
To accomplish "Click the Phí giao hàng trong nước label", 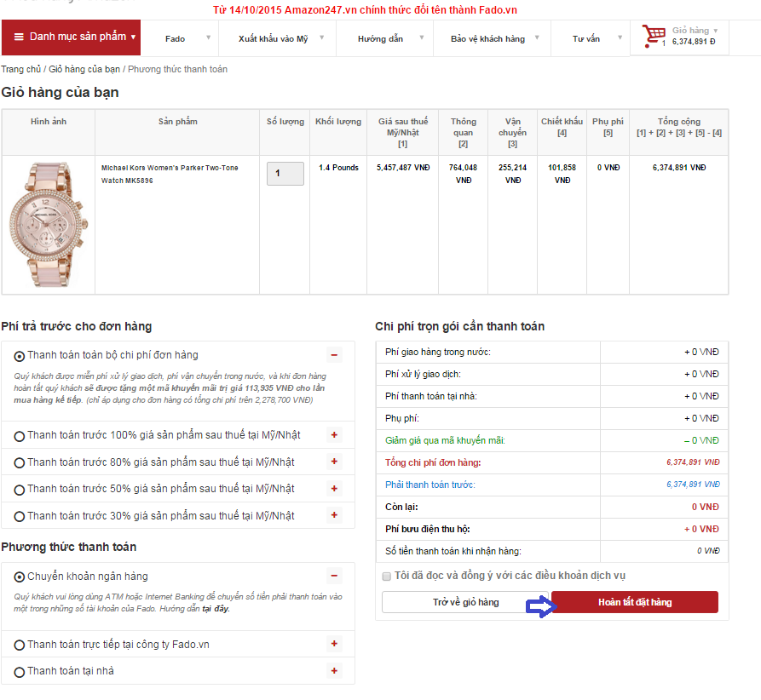I will [438, 353].
